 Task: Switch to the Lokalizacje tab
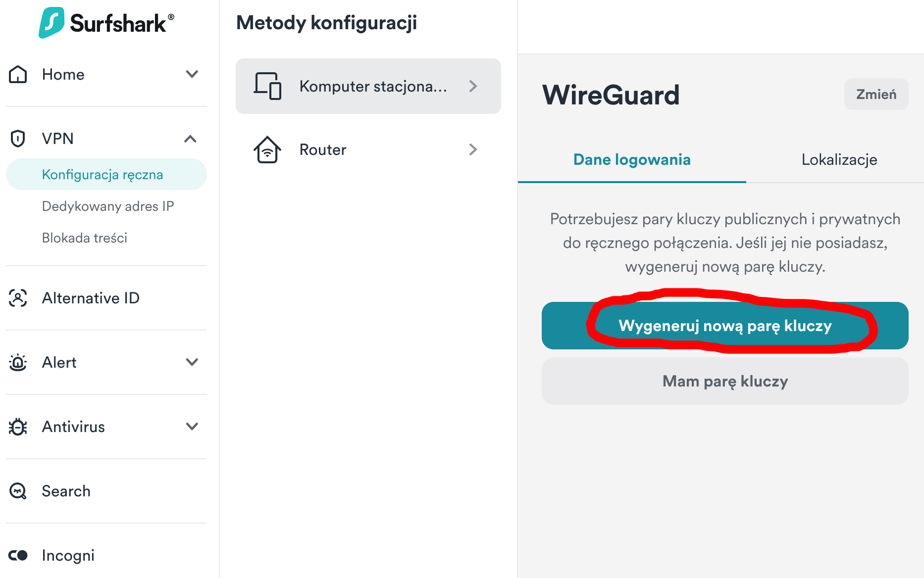pos(839,159)
